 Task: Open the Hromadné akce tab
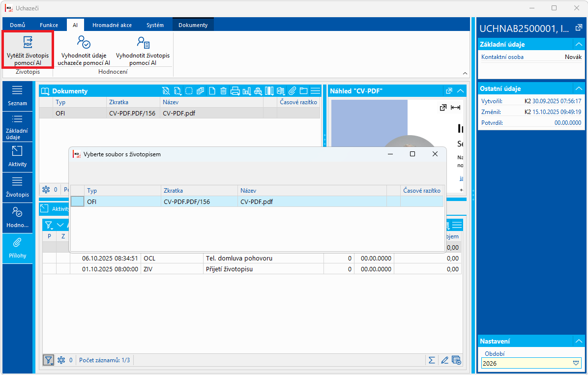coord(112,25)
